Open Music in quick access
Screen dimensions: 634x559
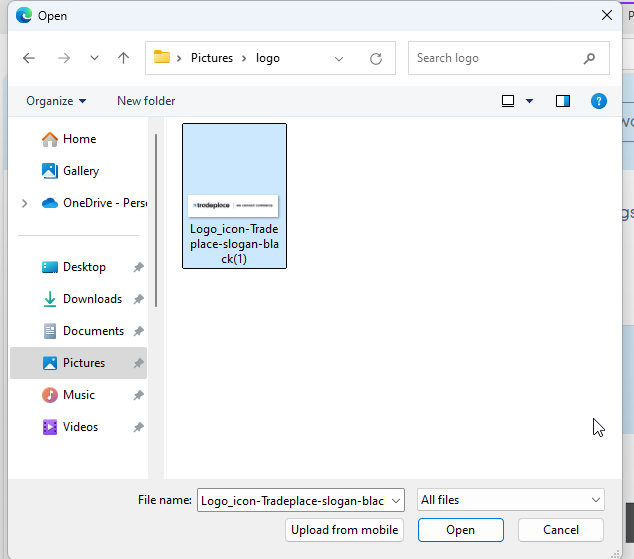tap(78, 394)
